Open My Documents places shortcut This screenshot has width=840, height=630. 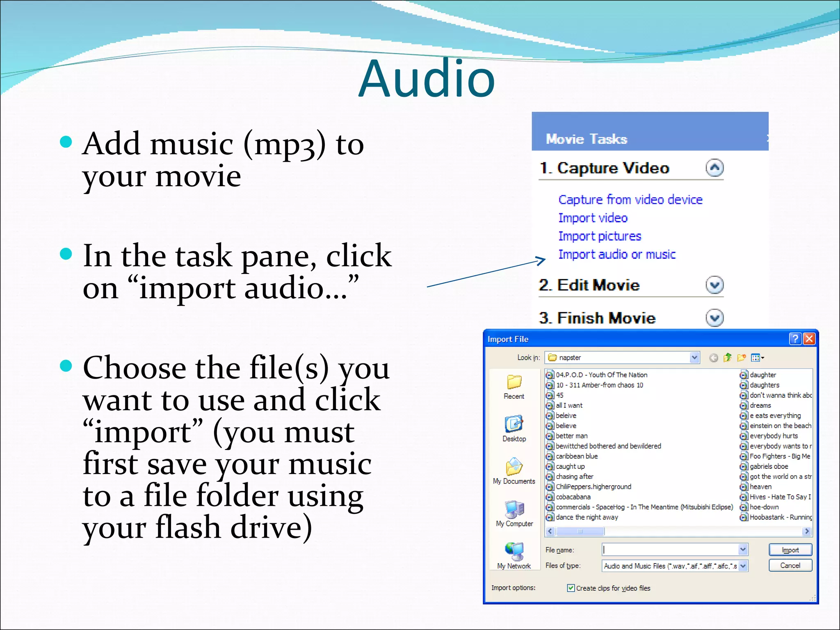[x=514, y=471]
